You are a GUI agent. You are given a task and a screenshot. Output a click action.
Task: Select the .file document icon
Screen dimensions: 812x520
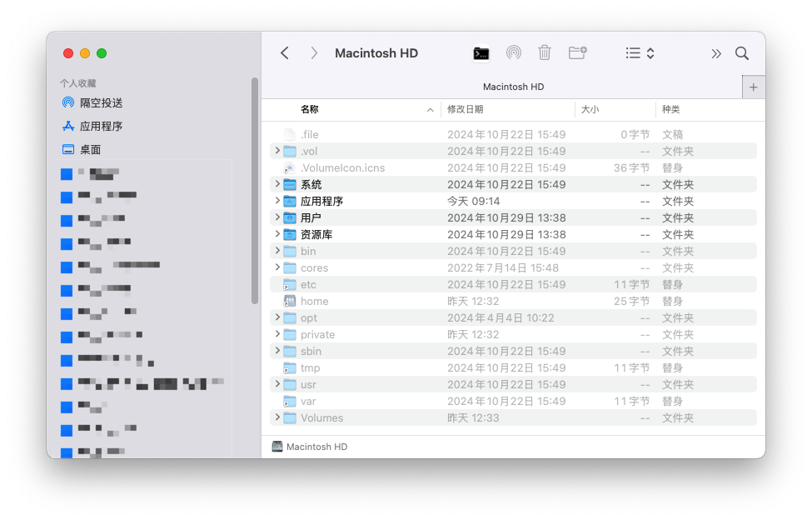click(x=290, y=135)
